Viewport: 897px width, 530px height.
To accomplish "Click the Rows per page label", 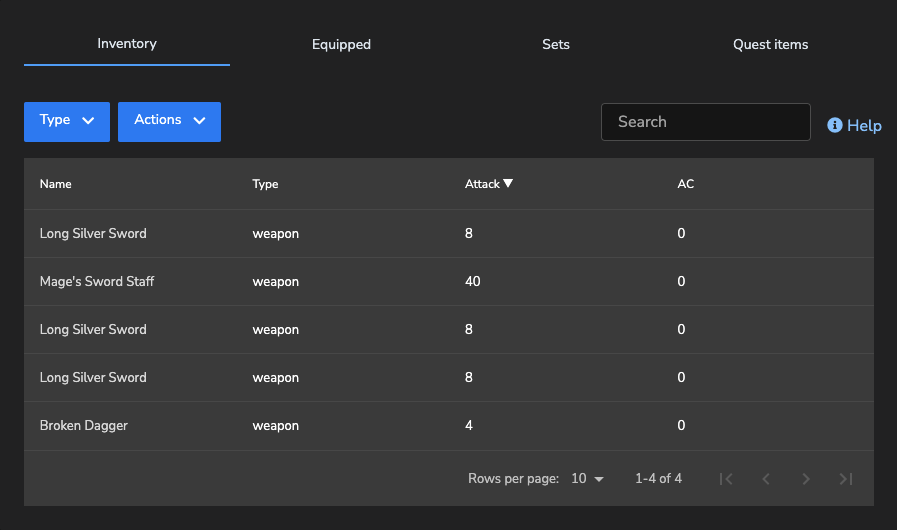I will [x=513, y=478].
